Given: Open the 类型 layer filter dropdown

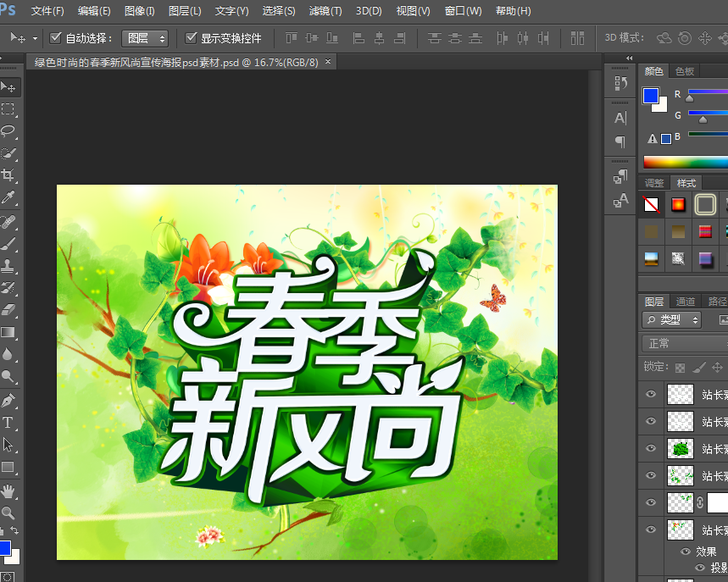Looking at the screenshot, I should [x=672, y=319].
